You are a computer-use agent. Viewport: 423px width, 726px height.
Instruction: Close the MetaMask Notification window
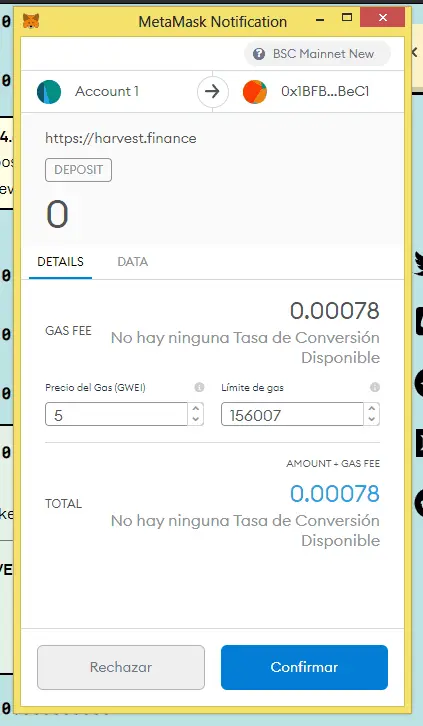click(383, 18)
